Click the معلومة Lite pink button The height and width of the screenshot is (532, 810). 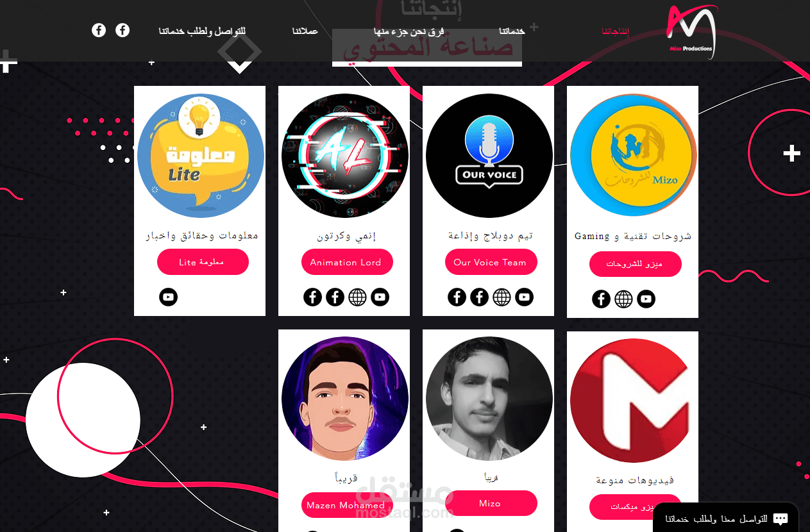(x=203, y=262)
